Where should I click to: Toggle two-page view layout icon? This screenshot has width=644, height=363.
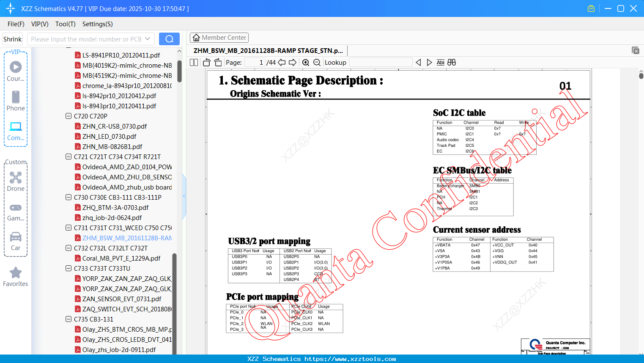click(194, 62)
